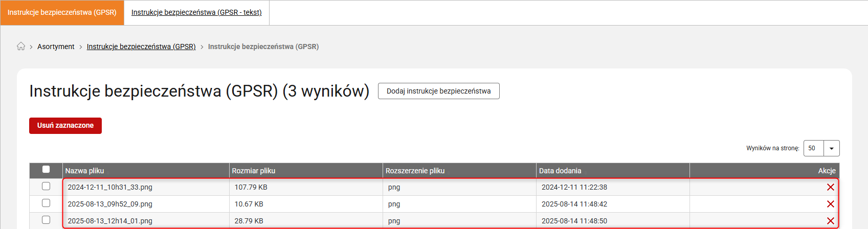Click the home icon in breadcrumb

coord(21,46)
